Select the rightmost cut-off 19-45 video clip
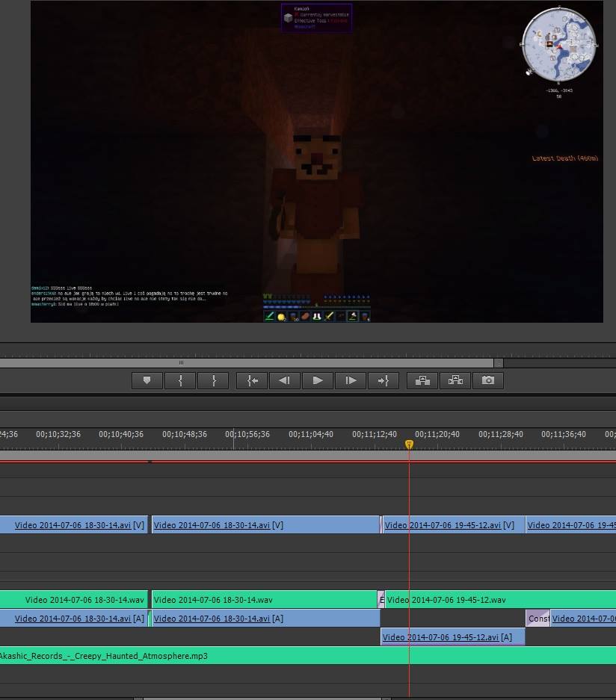Image resolution: width=616 pixels, height=700 pixels. tap(571, 525)
